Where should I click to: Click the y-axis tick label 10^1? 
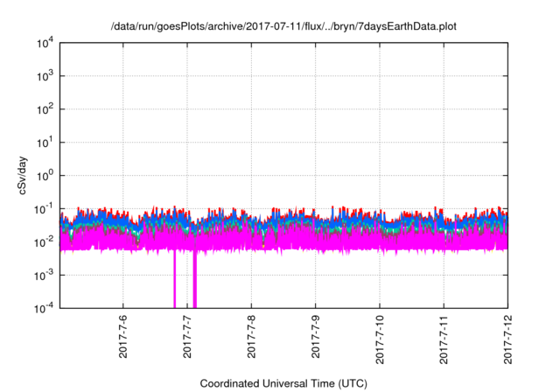pyautogui.click(x=45, y=143)
